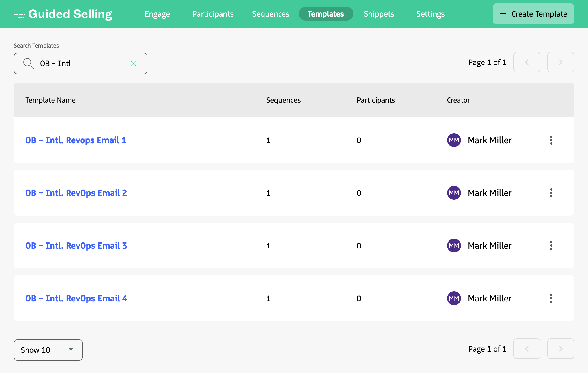588x373 pixels.
Task: Open the OB - Intl. RevOps Email 3 template
Action: click(x=76, y=246)
